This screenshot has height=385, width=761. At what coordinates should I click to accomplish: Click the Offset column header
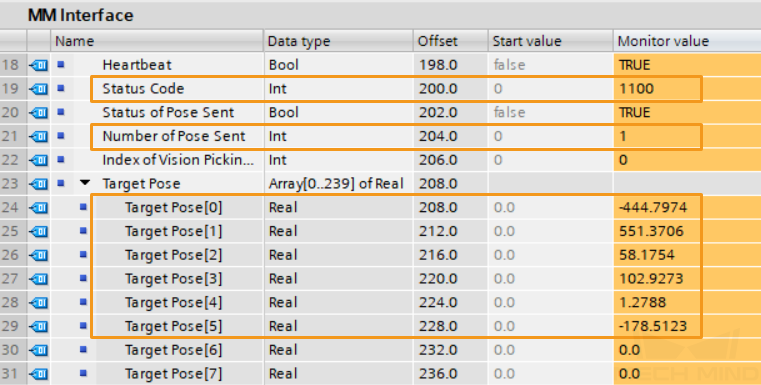tap(451, 41)
